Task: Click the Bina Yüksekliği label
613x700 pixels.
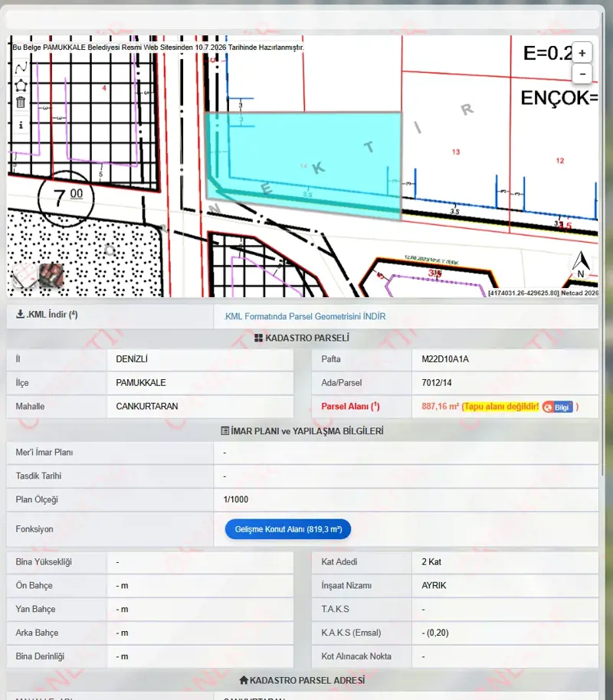Action: pyautogui.click(x=44, y=562)
